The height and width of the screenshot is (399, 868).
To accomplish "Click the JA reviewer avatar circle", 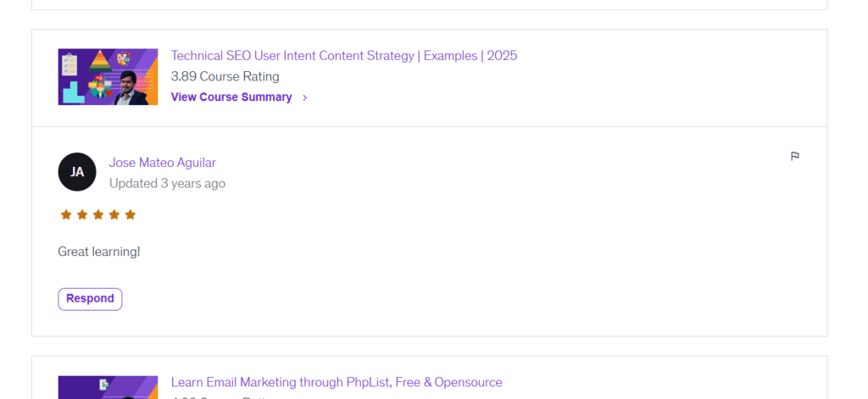I will tap(77, 172).
